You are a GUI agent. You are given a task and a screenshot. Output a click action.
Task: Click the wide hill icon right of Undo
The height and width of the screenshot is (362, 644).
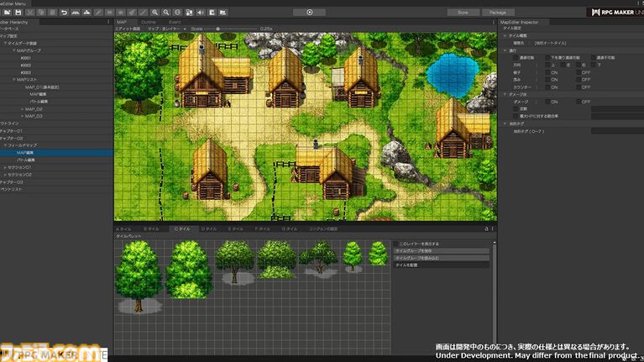coord(76,13)
